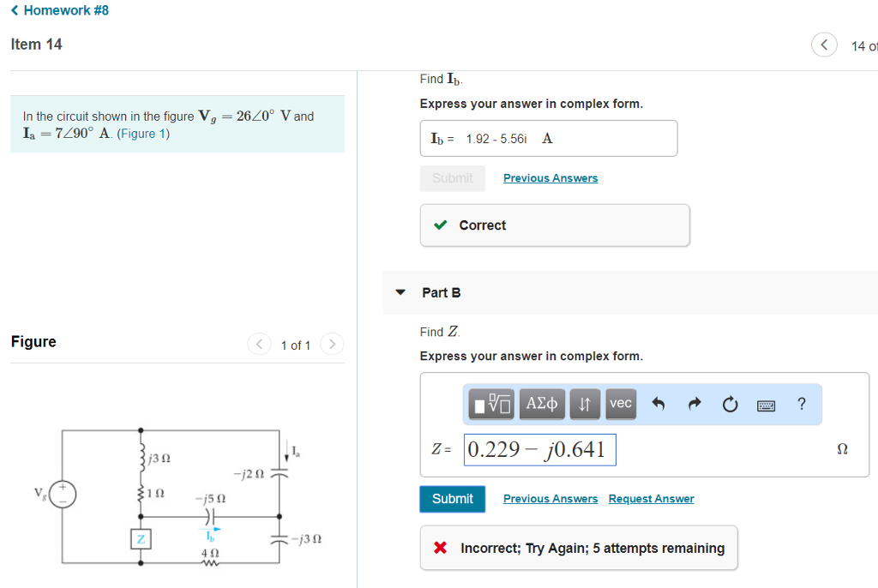Open equation editor help
Viewport: 878px width, 588px height.
[802, 404]
